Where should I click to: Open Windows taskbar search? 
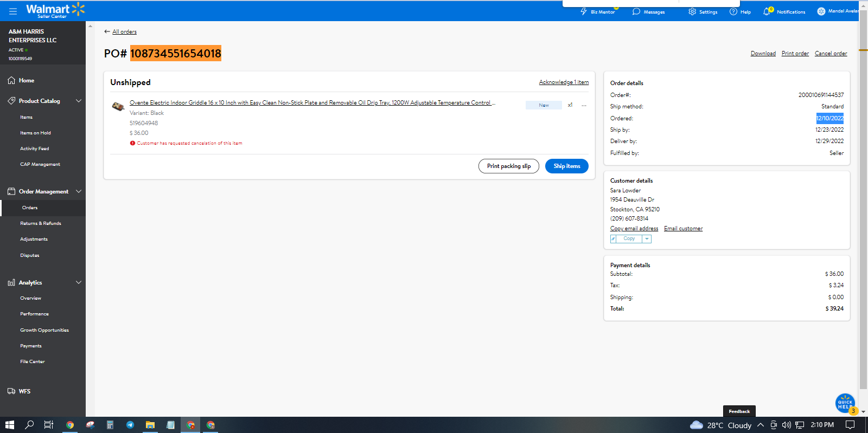tap(29, 425)
